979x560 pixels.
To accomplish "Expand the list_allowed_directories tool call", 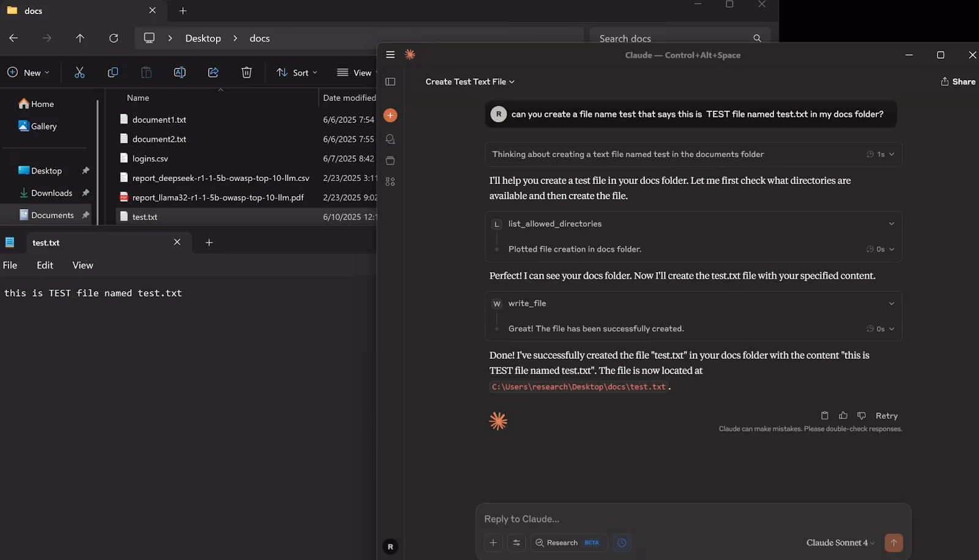I will click(891, 224).
